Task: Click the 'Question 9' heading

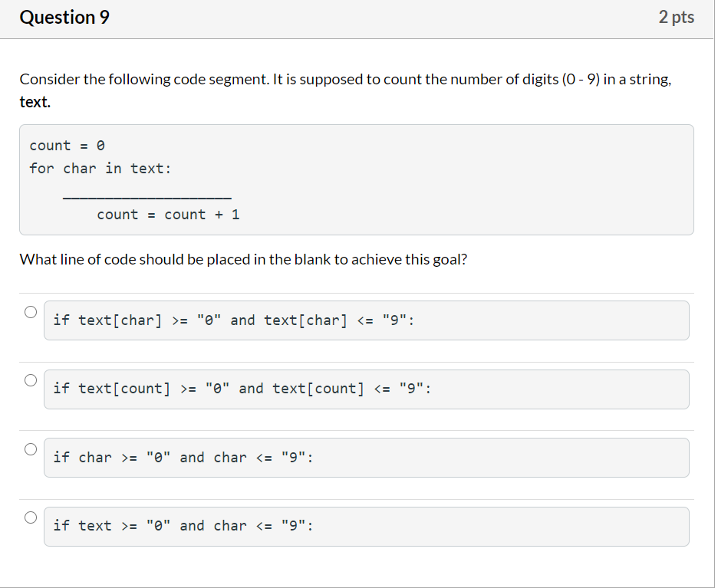Action: coord(64,18)
